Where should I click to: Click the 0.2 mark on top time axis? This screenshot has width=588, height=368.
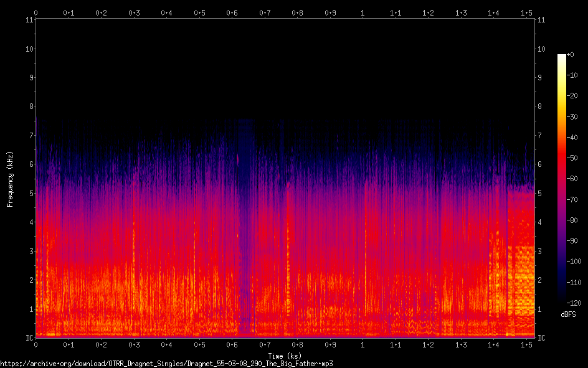point(101,12)
